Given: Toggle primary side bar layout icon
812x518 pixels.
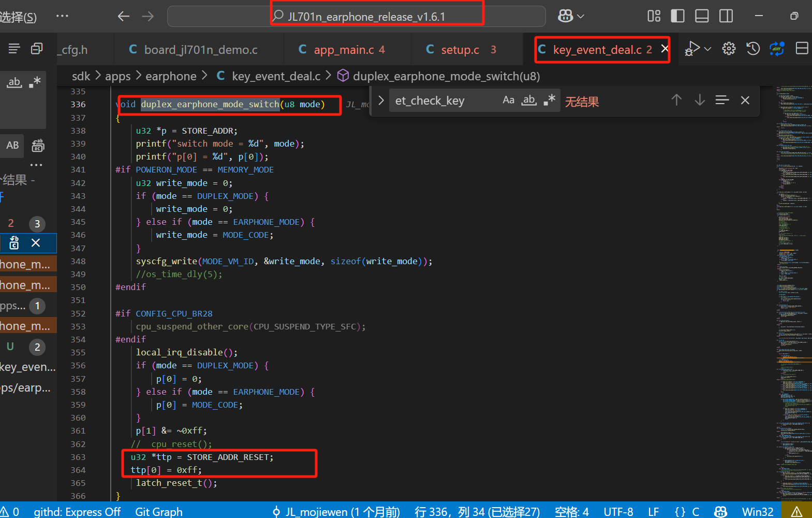Looking at the screenshot, I should 677,16.
